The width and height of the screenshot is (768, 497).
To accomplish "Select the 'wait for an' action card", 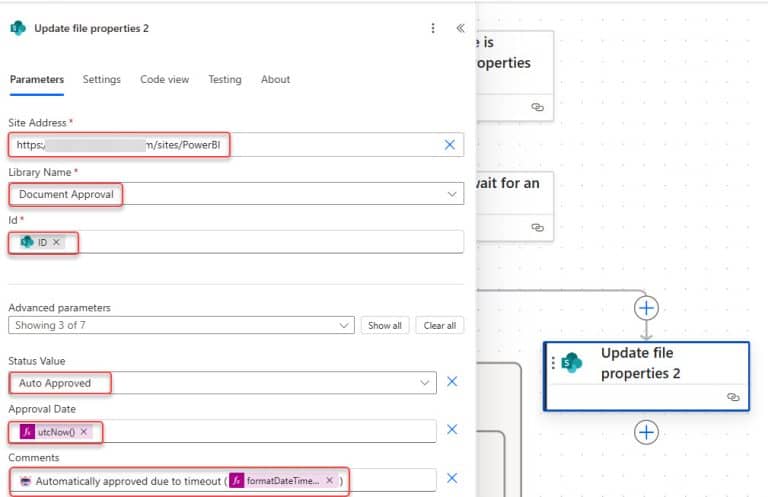I will click(514, 206).
